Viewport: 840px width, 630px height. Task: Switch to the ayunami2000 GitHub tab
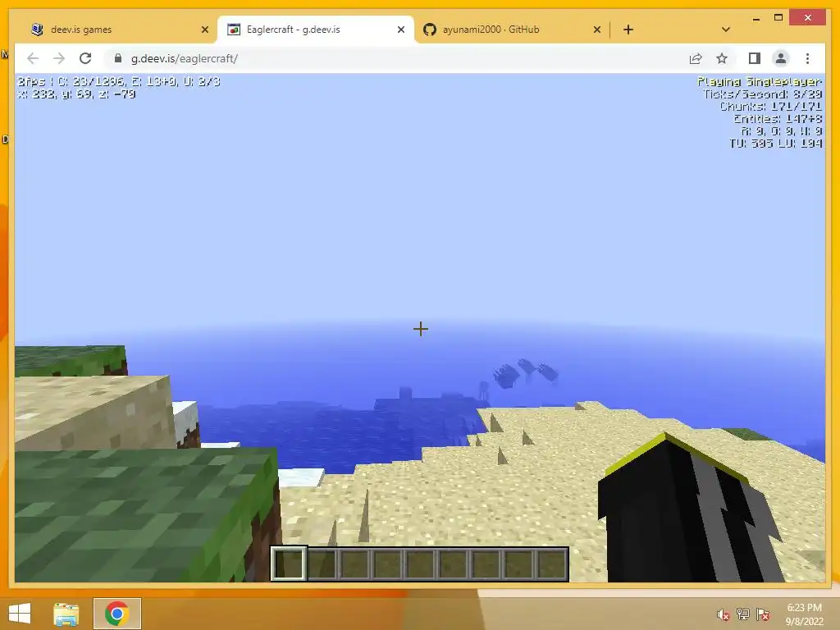(512, 30)
